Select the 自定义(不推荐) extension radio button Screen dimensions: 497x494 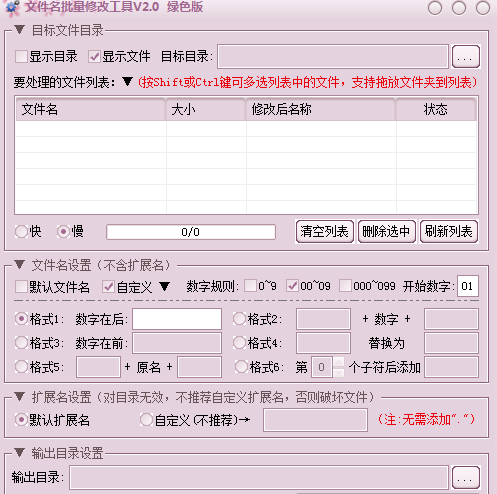tap(146, 420)
